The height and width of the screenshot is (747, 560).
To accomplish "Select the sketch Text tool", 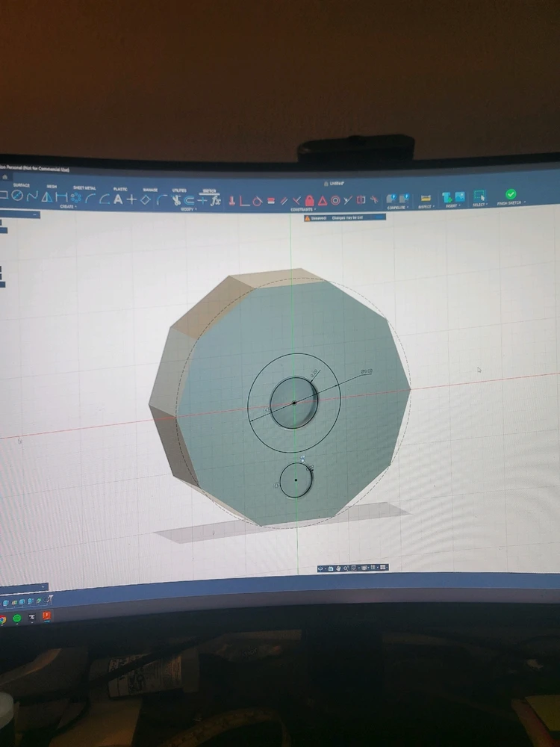I will click(x=118, y=199).
